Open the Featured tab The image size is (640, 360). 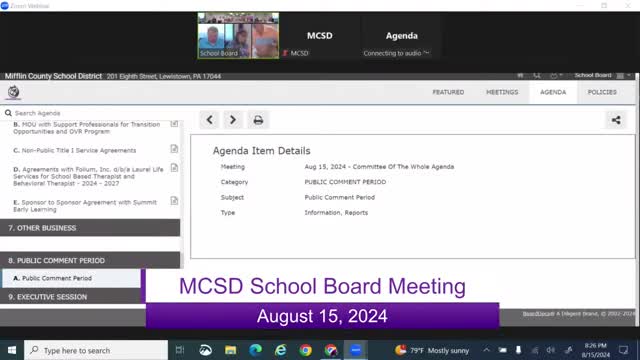448,92
